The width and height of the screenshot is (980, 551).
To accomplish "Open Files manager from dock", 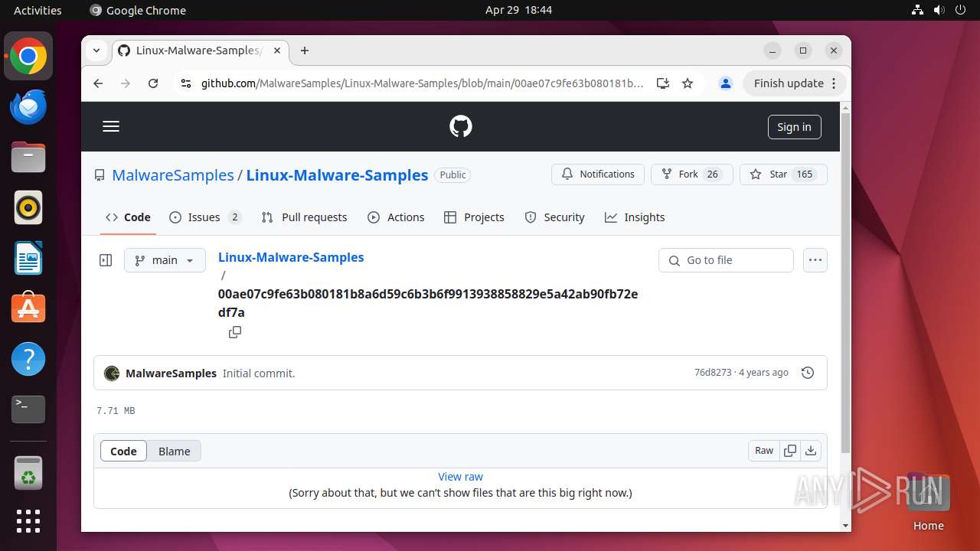I will point(28,158).
